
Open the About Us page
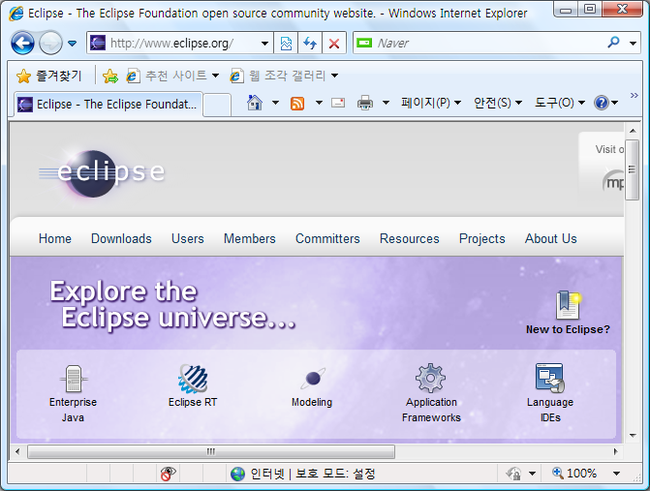point(551,239)
